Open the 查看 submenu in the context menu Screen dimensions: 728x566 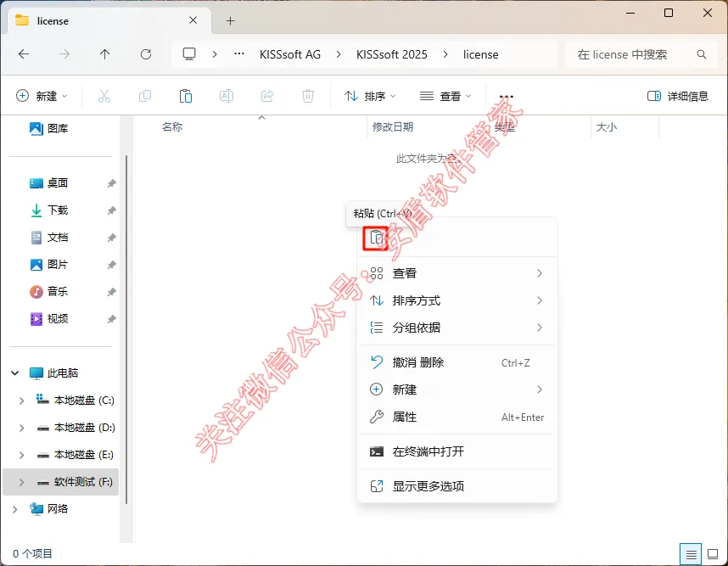457,273
